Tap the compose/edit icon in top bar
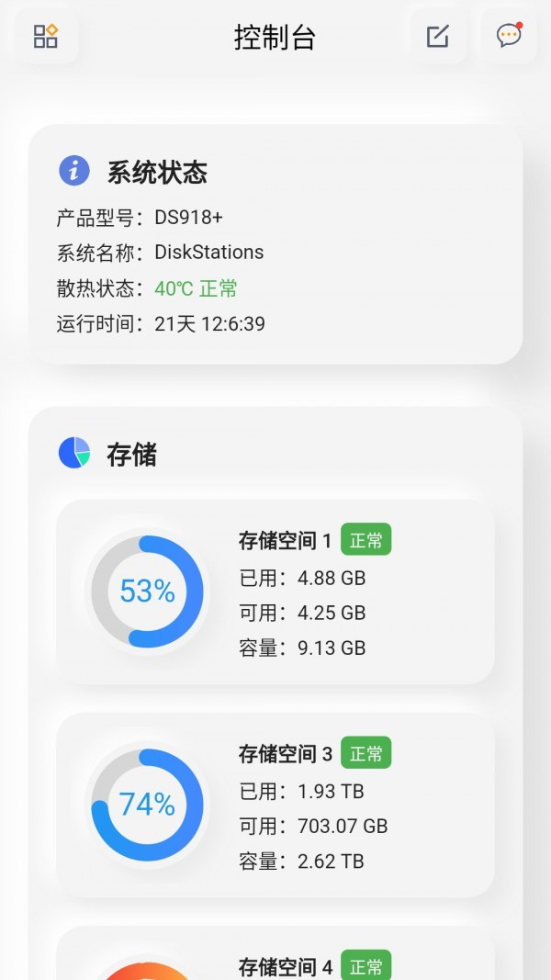 [x=437, y=37]
